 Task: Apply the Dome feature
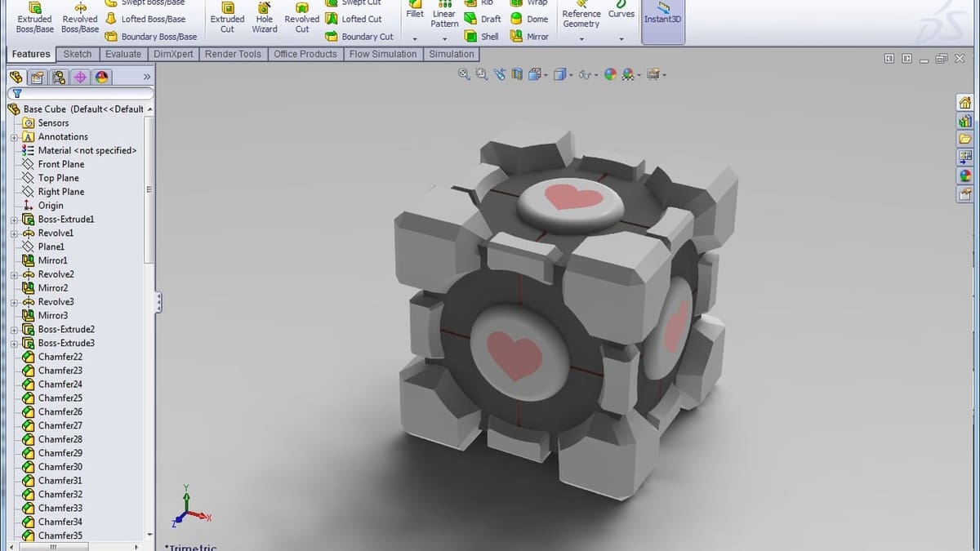coord(528,19)
